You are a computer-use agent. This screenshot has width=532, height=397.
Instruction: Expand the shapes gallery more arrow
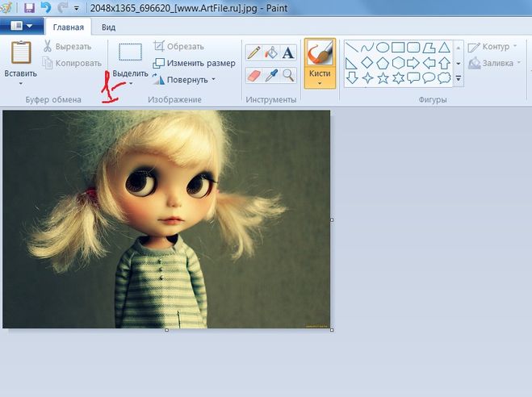coord(459,79)
